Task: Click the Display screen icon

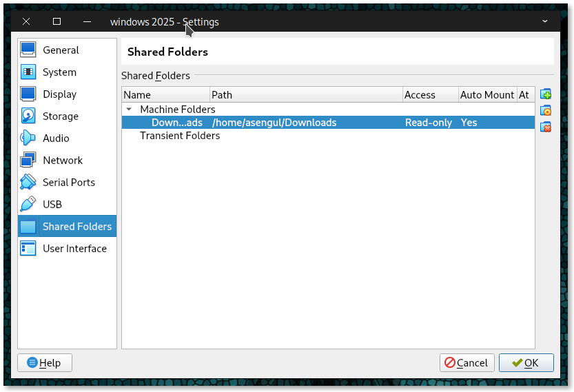Action: (28, 94)
